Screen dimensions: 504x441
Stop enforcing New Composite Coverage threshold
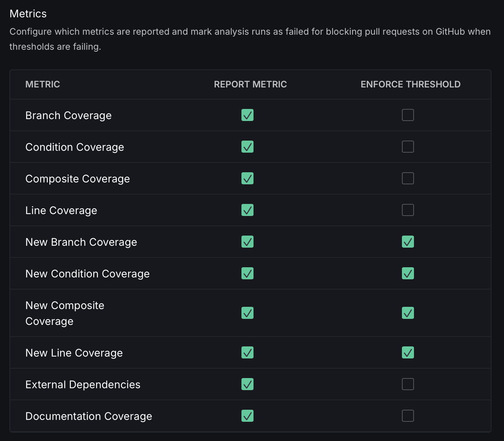pyautogui.click(x=408, y=313)
